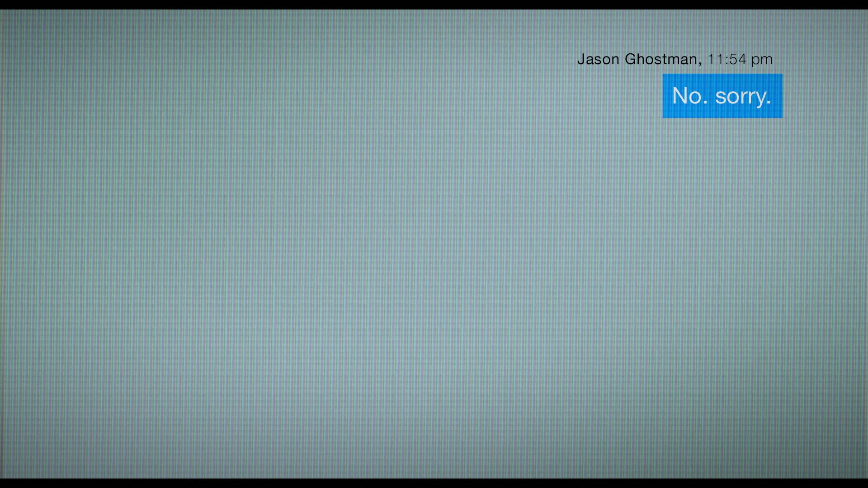Screen dimensions: 868x488
Task: Click the surname "Ghostman"
Action: 661,59
